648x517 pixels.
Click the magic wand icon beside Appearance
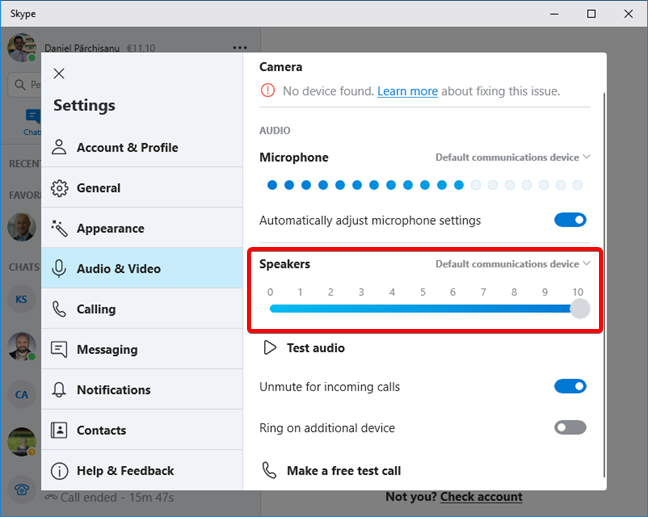(60, 228)
